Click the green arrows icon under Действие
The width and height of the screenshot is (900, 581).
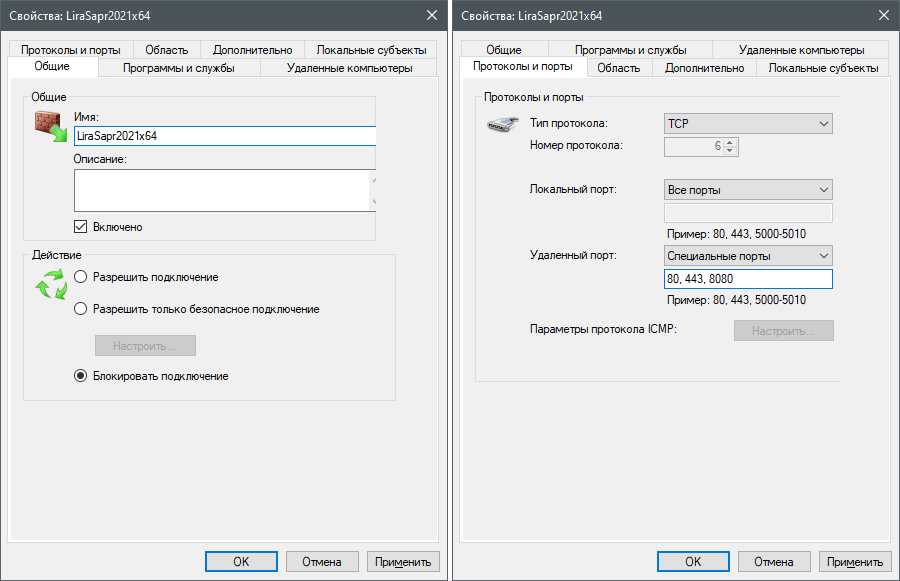pyautogui.click(x=51, y=284)
